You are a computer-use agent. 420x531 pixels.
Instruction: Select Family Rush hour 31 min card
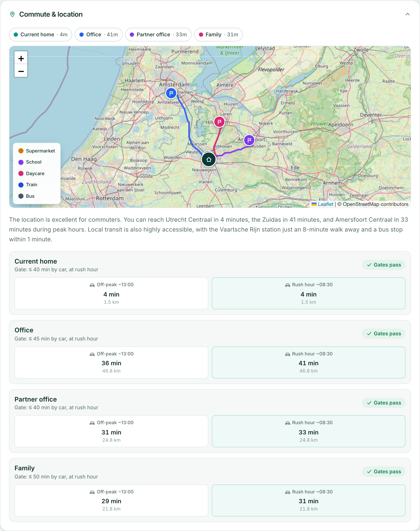coord(309,500)
